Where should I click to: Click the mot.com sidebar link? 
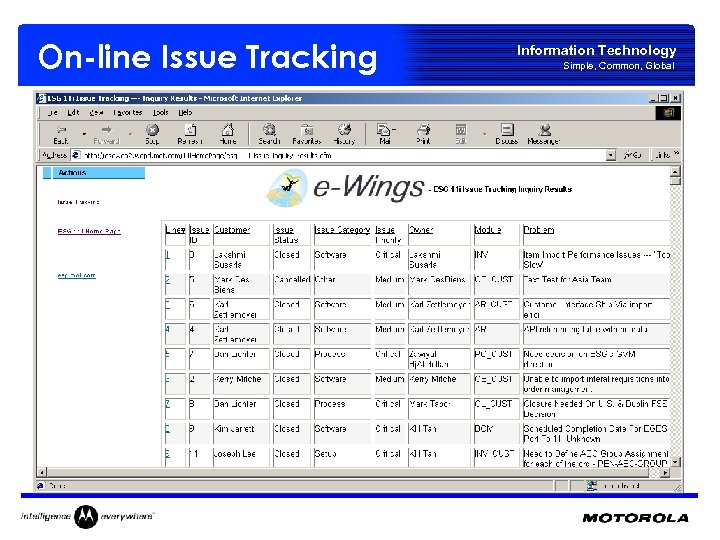pyautogui.click(x=77, y=276)
